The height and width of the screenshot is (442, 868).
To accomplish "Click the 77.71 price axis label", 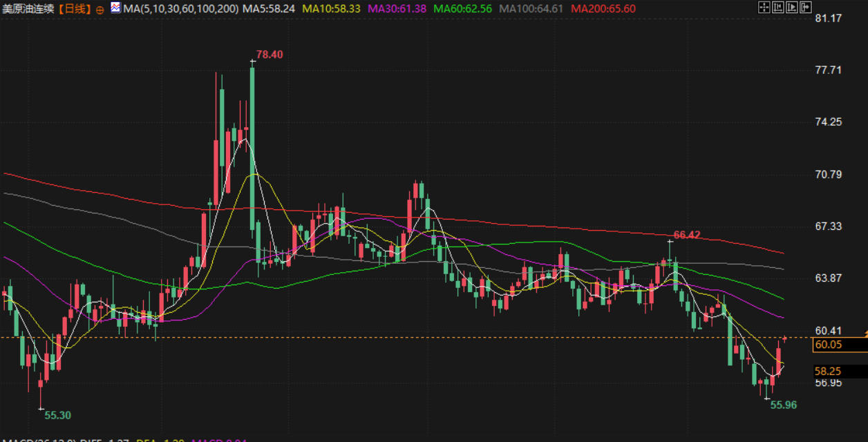I will pos(829,70).
